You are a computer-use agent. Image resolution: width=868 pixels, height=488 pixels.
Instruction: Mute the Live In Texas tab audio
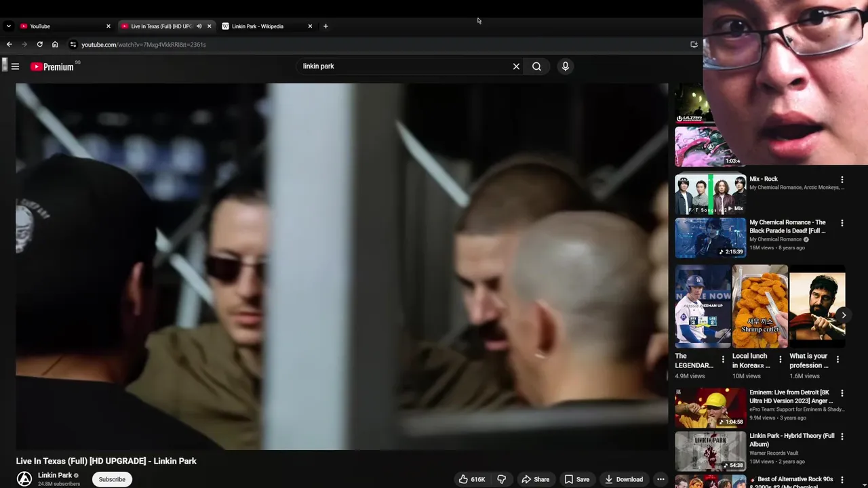(199, 26)
